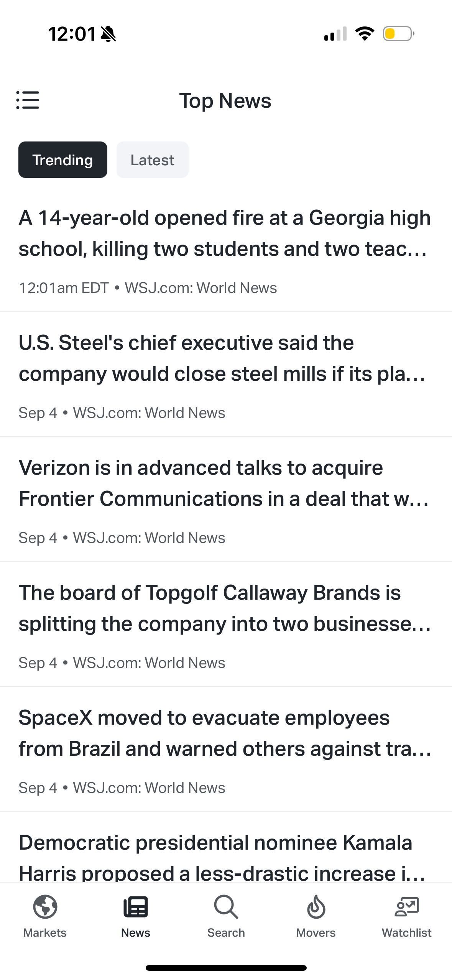This screenshot has height=980, width=452.
Task: Tap the Markets globe icon
Action: (45, 907)
